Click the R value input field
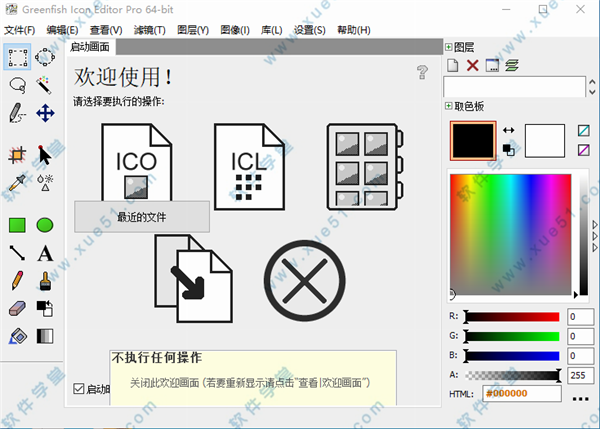The image size is (600, 429). [580, 316]
